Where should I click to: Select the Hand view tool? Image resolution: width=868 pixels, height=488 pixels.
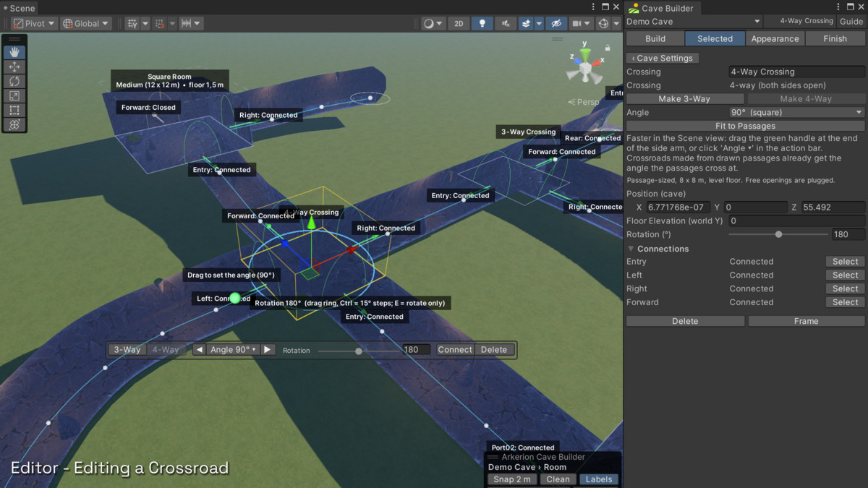pyautogui.click(x=14, y=52)
